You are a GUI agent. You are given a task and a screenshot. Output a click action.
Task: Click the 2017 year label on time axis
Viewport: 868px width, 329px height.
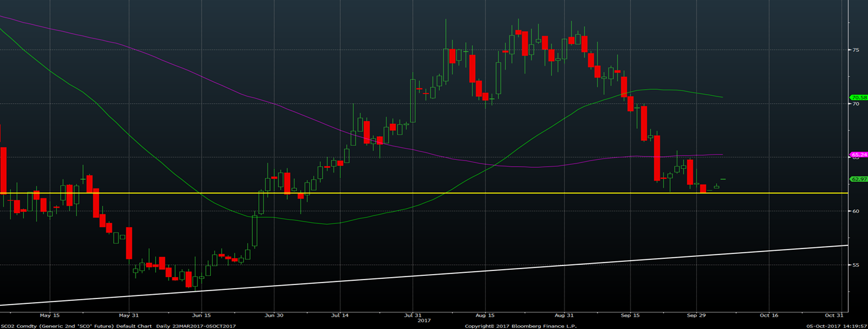coord(425,320)
